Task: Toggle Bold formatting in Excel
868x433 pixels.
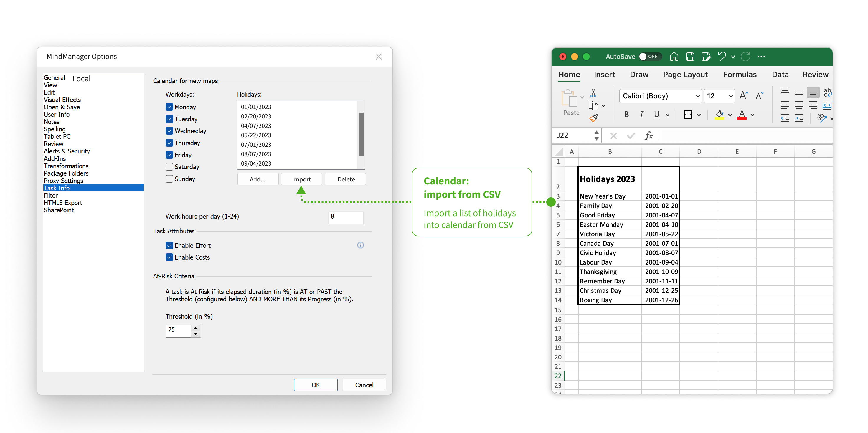Action: click(626, 115)
